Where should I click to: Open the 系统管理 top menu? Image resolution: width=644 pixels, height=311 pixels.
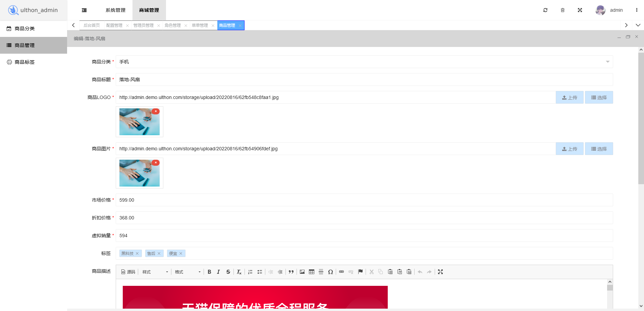click(115, 10)
